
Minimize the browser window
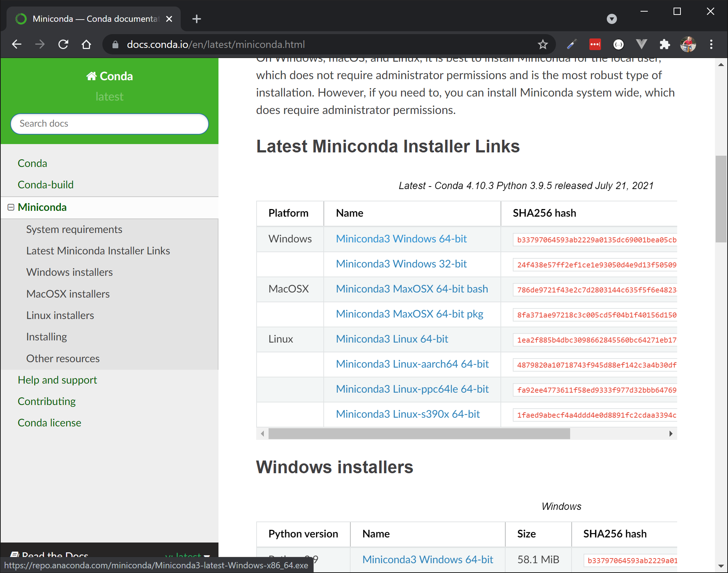point(644,12)
